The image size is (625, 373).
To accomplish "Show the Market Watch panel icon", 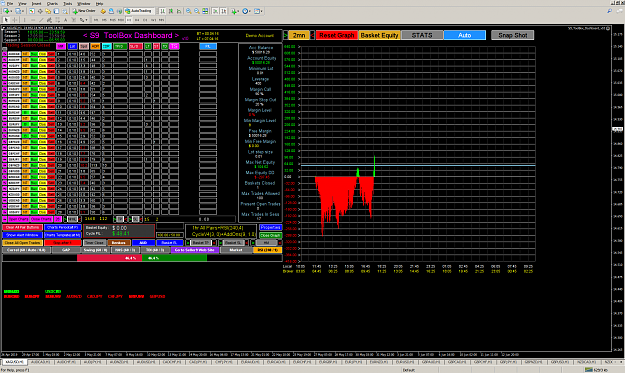I will [31, 11].
